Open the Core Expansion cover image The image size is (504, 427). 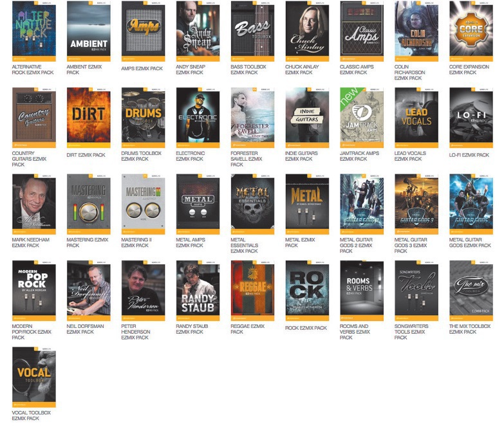(471, 32)
